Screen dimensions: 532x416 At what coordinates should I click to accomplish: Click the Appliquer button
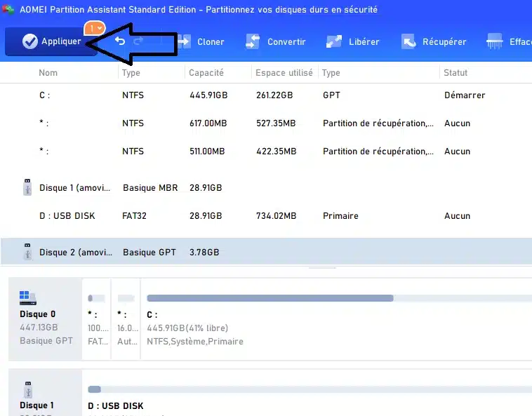[x=51, y=41]
